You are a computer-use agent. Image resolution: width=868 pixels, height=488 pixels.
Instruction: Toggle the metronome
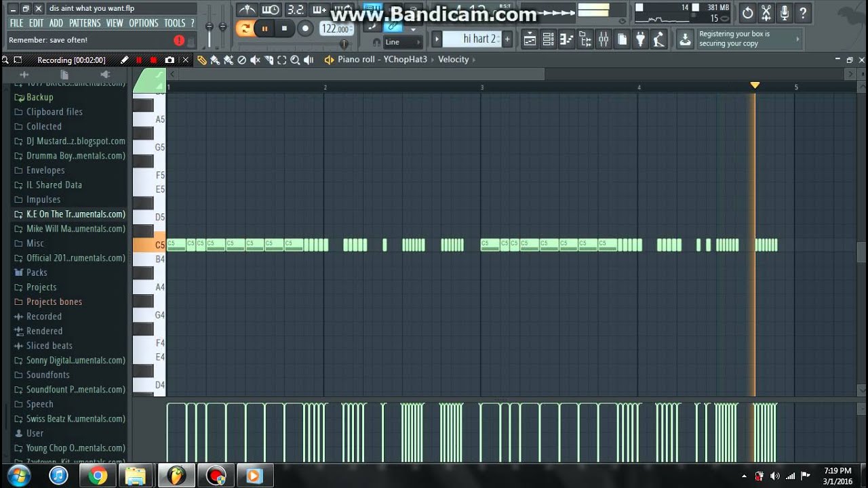click(247, 10)
